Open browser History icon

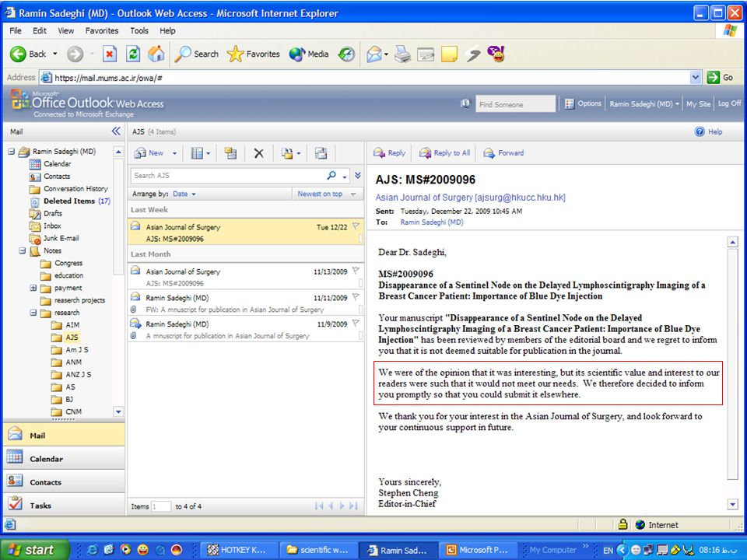click(x=347, y=54)
